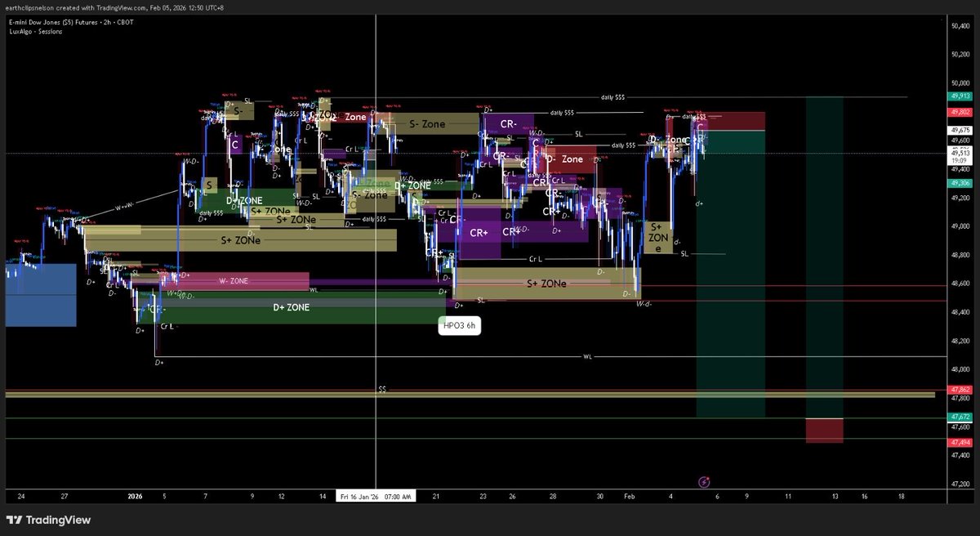Click the 21 date on the time axis
Screen dimensions: 980x536
coord(436,496)
